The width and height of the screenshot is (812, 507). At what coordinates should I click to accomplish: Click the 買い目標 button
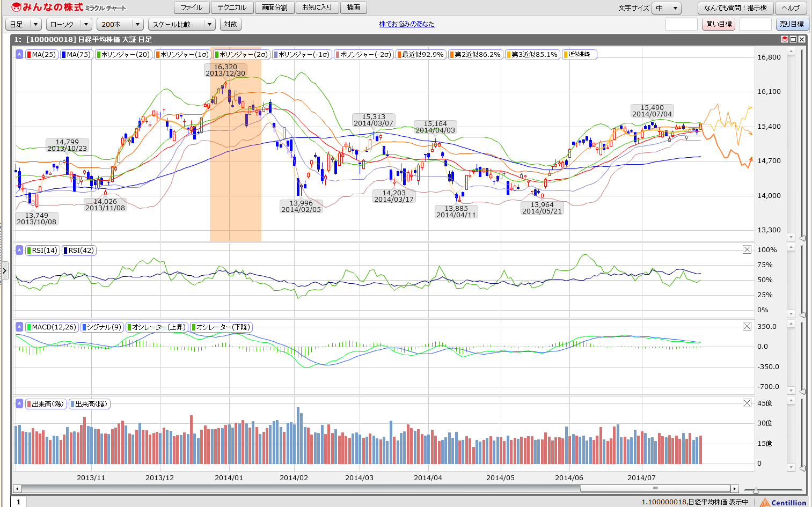(x=718, y=24)
